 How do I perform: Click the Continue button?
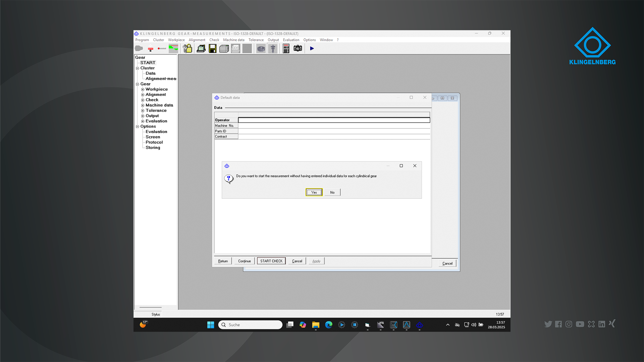[245, 261]
